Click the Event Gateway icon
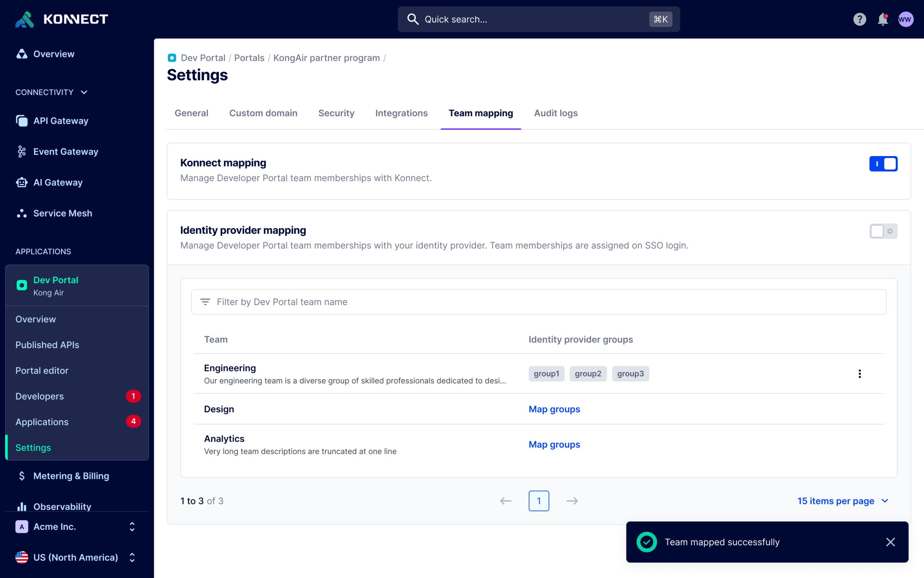The width and height of the screenshot is (924, 578). (x=22, y=152)
